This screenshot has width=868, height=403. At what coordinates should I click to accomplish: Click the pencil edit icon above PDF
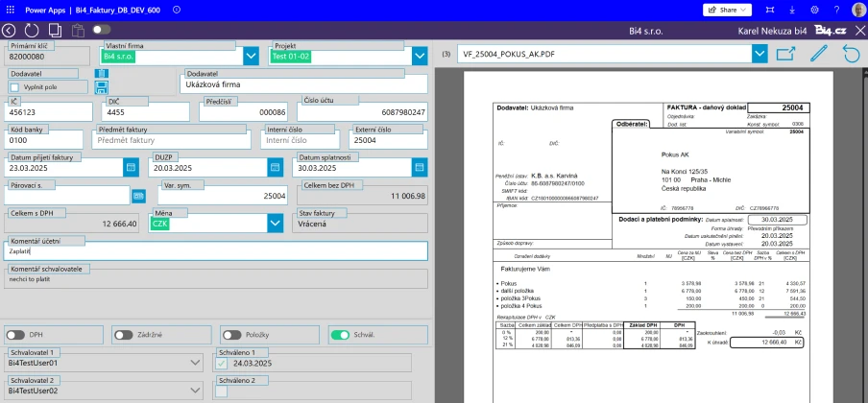tap(819, 55)
